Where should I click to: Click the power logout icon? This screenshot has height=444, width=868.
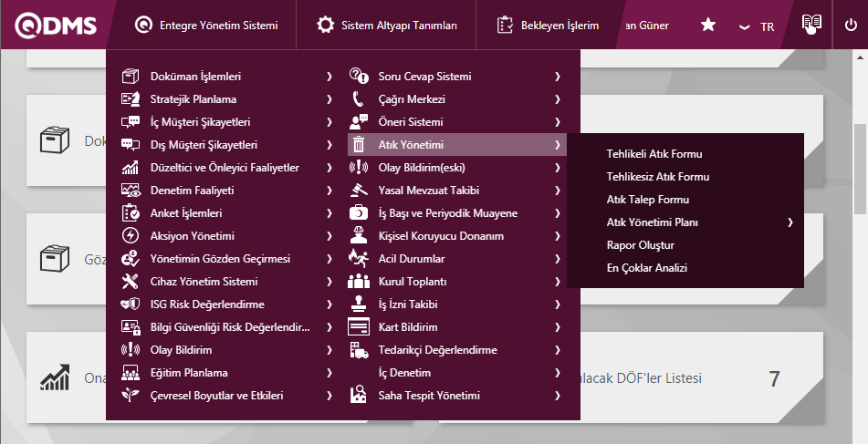coord(851,25)
